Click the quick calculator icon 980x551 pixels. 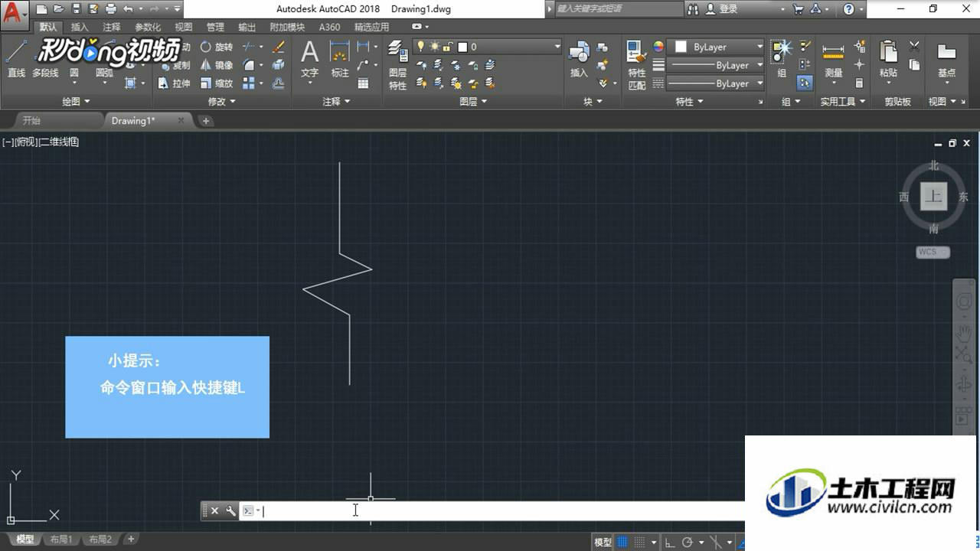pyautogui.click(x=859, y=83)
